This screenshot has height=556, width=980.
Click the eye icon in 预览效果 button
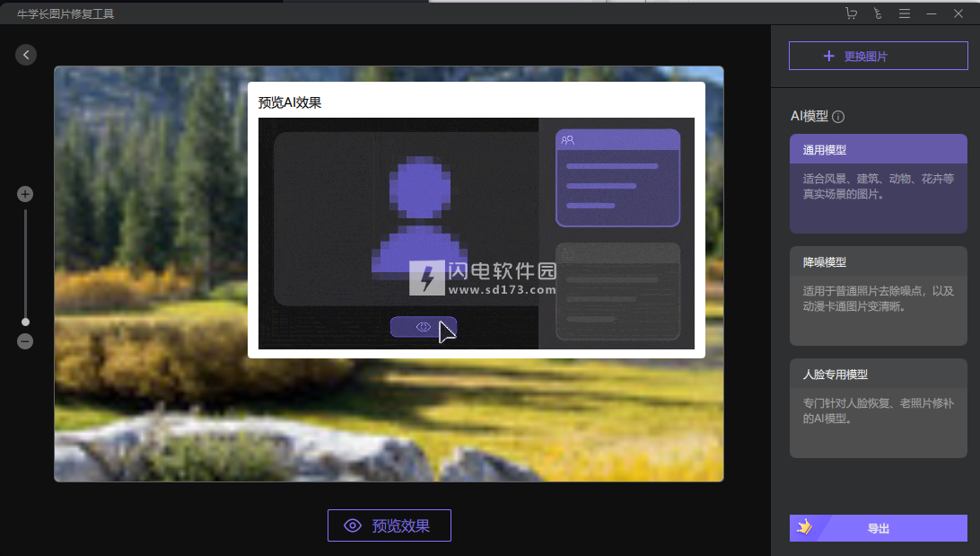(353, 525)
